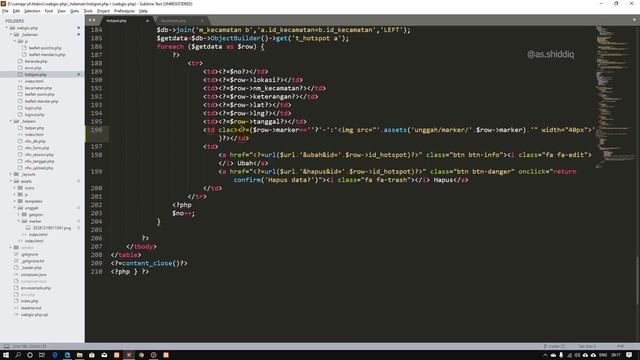The width and height of the screenshot is (640, 360).
Task: Close the second inactive tab
Action: click(x=202, y=21)
